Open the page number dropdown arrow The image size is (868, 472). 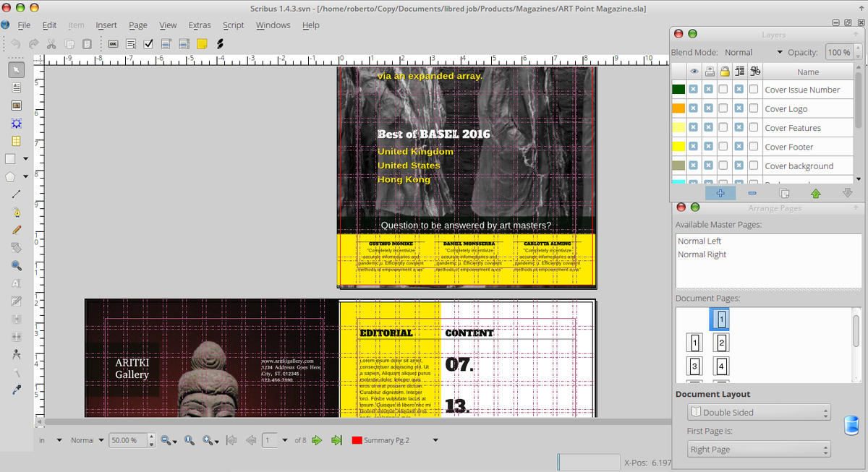pos(286,440)
